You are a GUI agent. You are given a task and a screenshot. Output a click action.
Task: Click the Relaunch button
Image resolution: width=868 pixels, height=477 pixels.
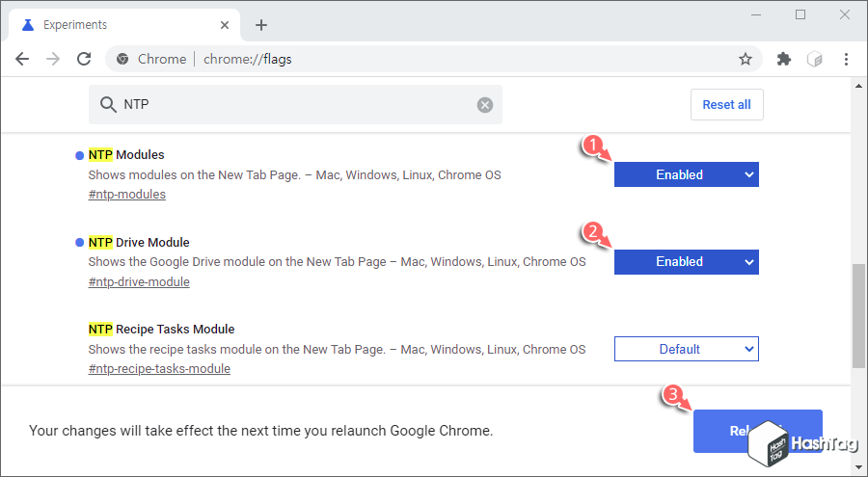click(x=757, y=431)
